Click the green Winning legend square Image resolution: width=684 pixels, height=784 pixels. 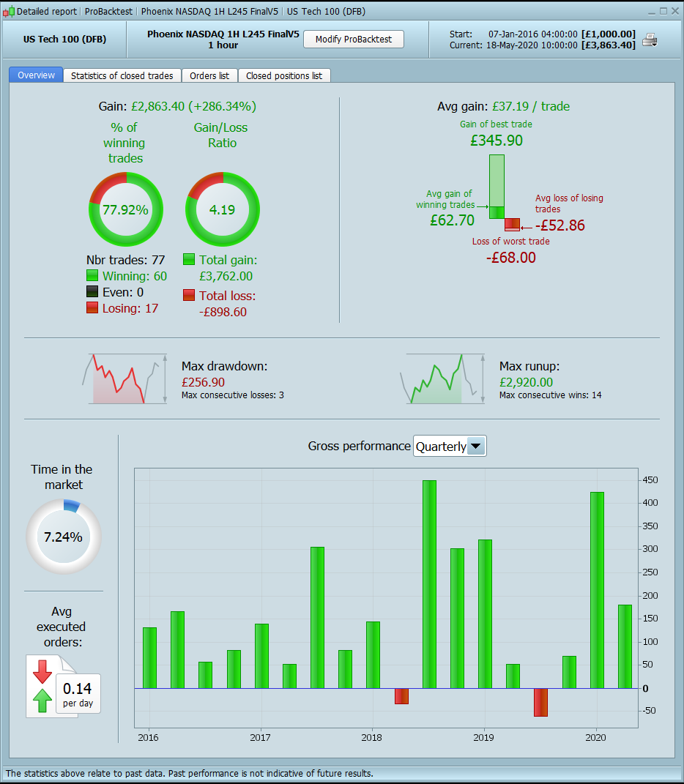92,275
